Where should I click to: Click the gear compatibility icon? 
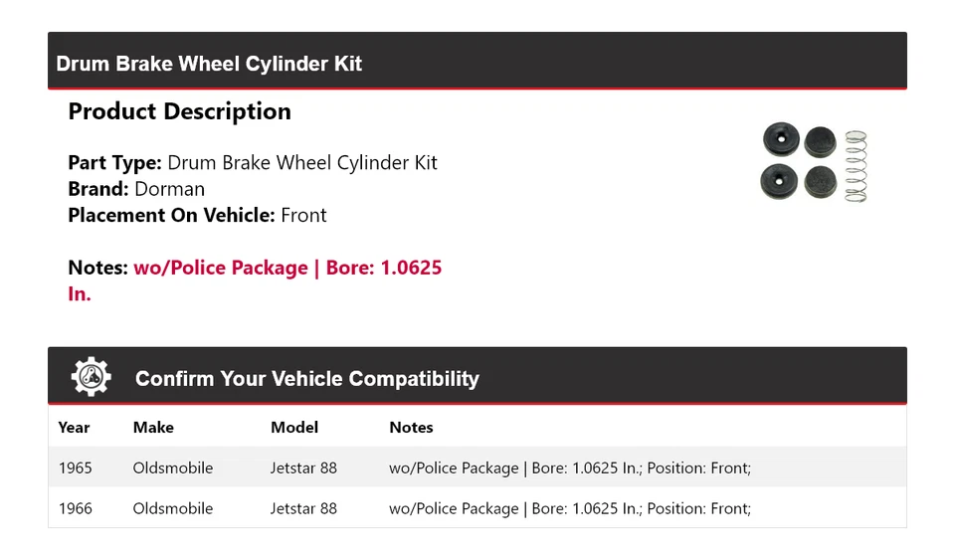coord(91,377)
